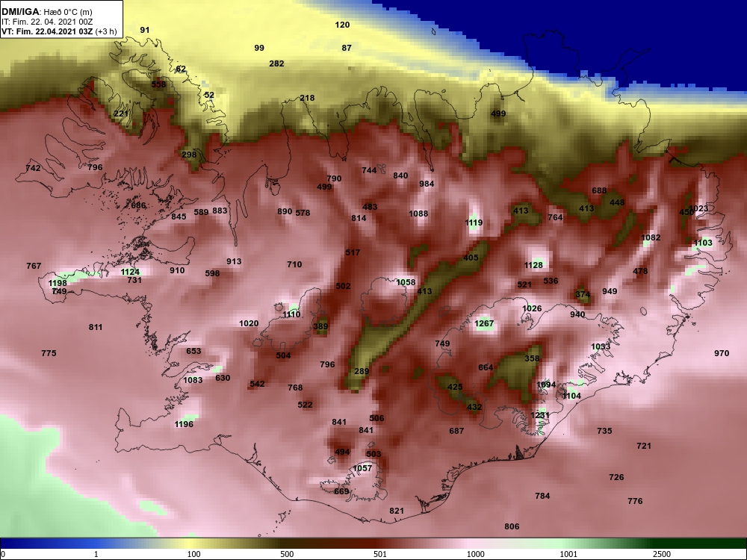The image size is (747, 560).
Task: Select the map value 1103
Action: click(703, 243)
